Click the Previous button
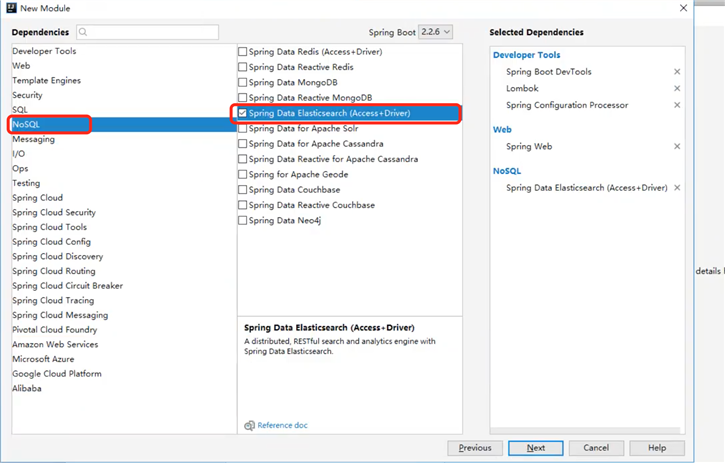This screenshot has height=463, width=725. coord(475,448)
